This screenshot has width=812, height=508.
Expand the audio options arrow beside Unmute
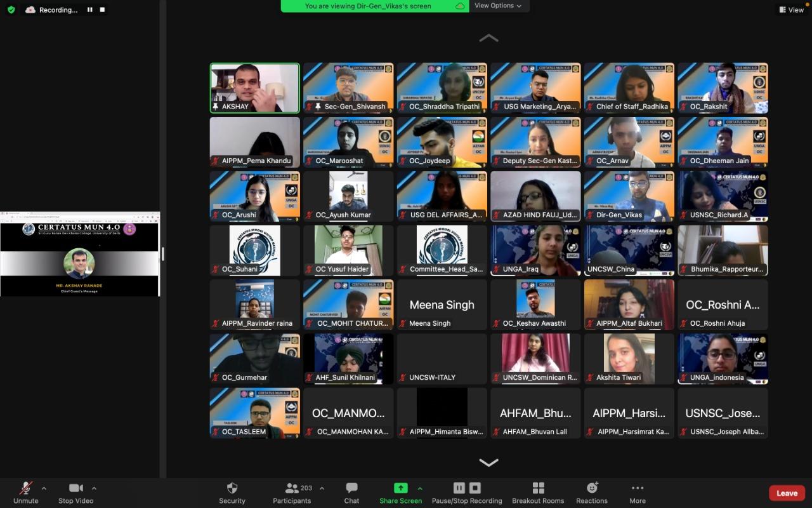[x=44, y=488]
